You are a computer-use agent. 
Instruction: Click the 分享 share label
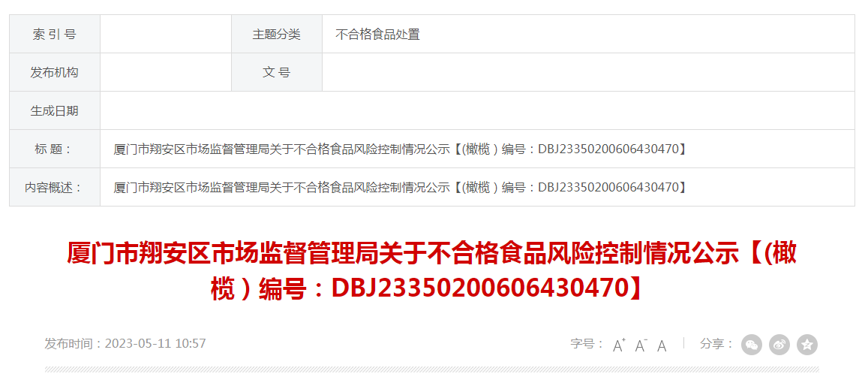716,344
